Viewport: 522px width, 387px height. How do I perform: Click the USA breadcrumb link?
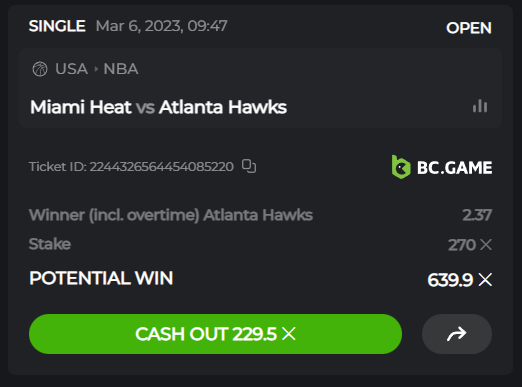coord(71,69)
